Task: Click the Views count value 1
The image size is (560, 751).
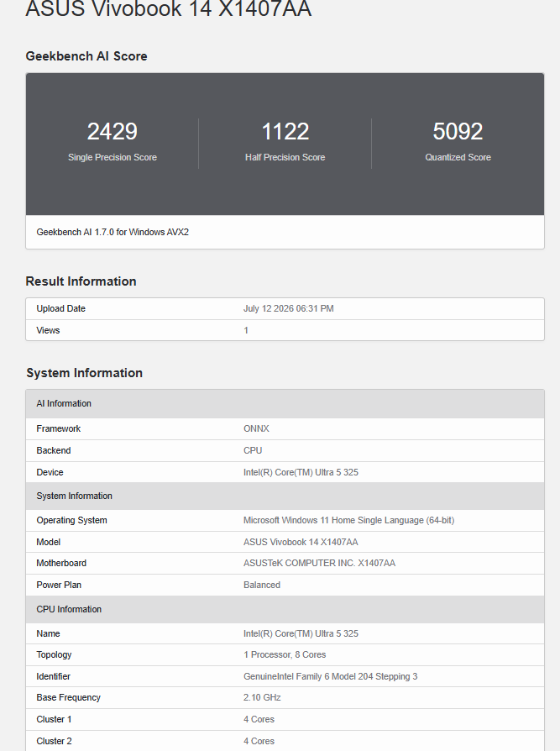Action: (246, 330)
